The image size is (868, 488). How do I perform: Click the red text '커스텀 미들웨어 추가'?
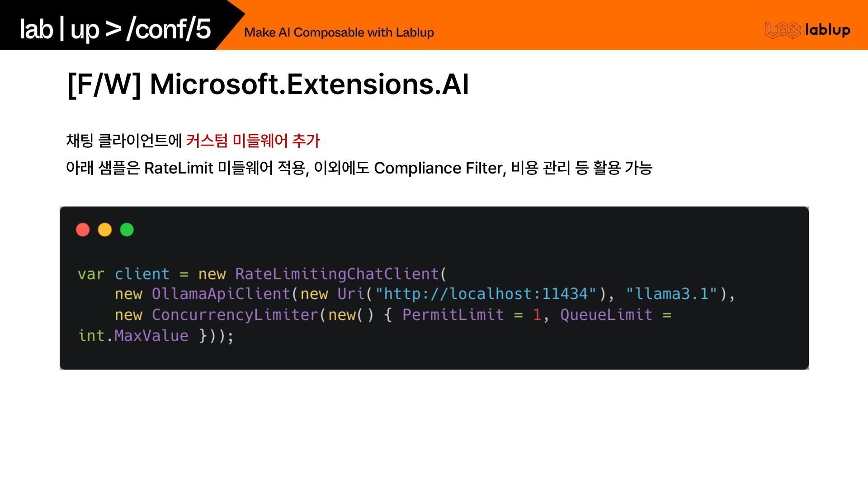pyautogui.click(x=253, y=141)
